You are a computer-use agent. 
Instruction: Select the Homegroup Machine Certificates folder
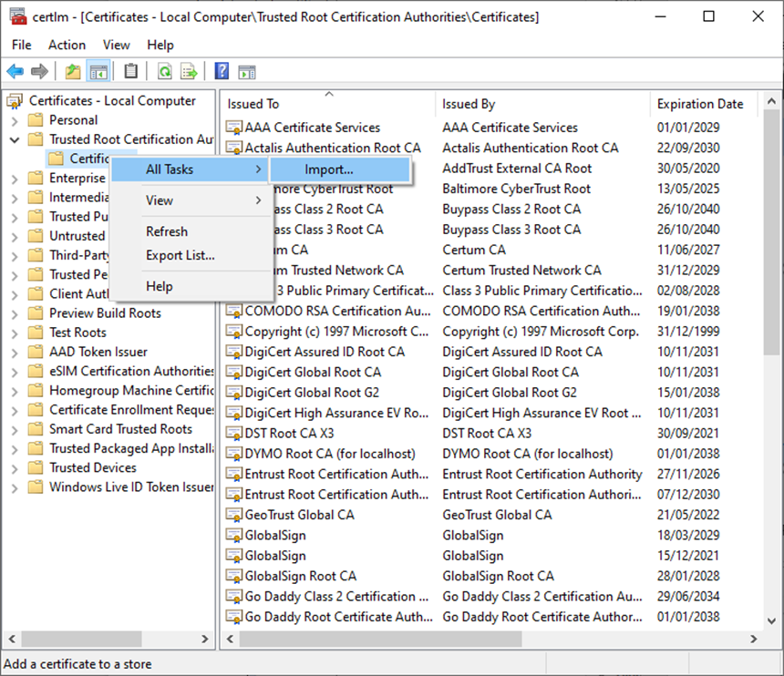tap(131, 390)
